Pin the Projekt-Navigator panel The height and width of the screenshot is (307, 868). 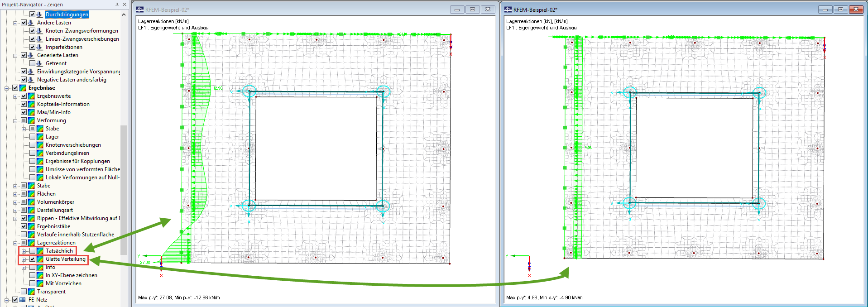(117, 4)
